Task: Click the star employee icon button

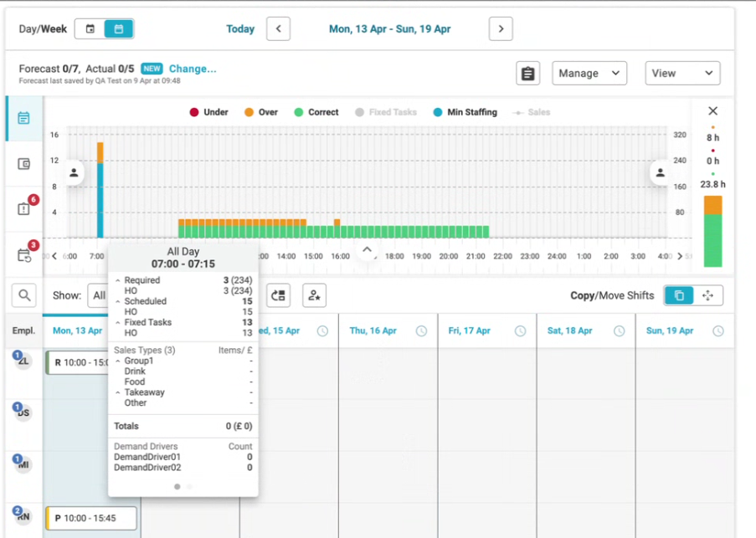Action: (x=314, y=295)
